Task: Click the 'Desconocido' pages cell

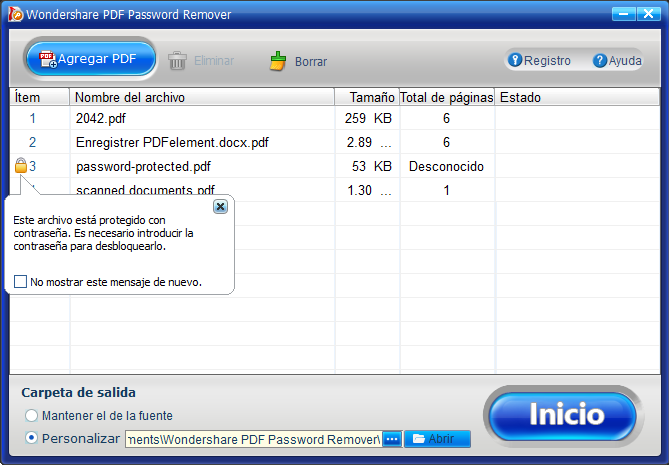Action: tap(447, 166)
